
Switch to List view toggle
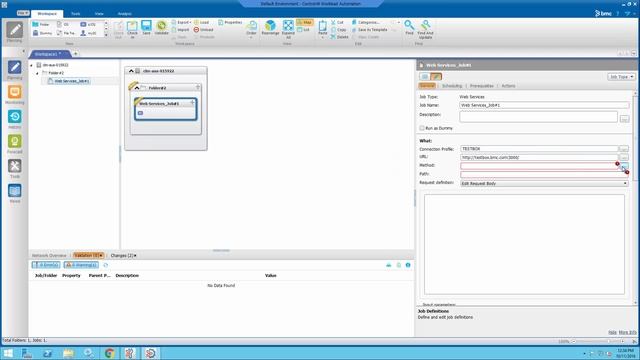point(304,30)
